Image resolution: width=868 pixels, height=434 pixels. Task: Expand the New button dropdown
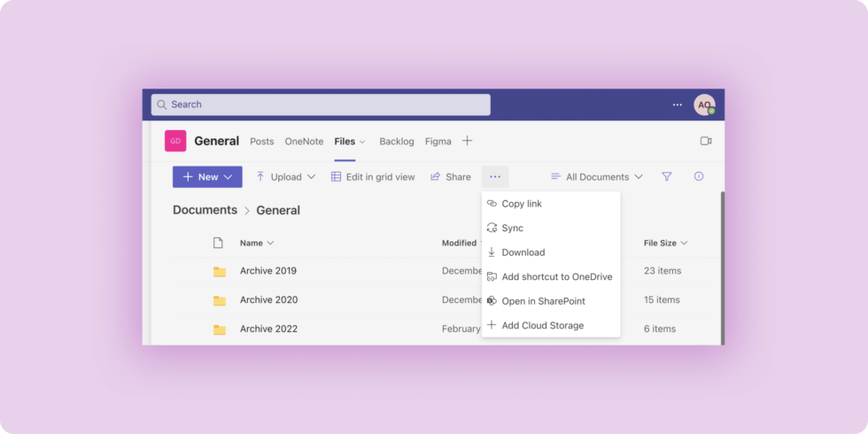[207, 177]
